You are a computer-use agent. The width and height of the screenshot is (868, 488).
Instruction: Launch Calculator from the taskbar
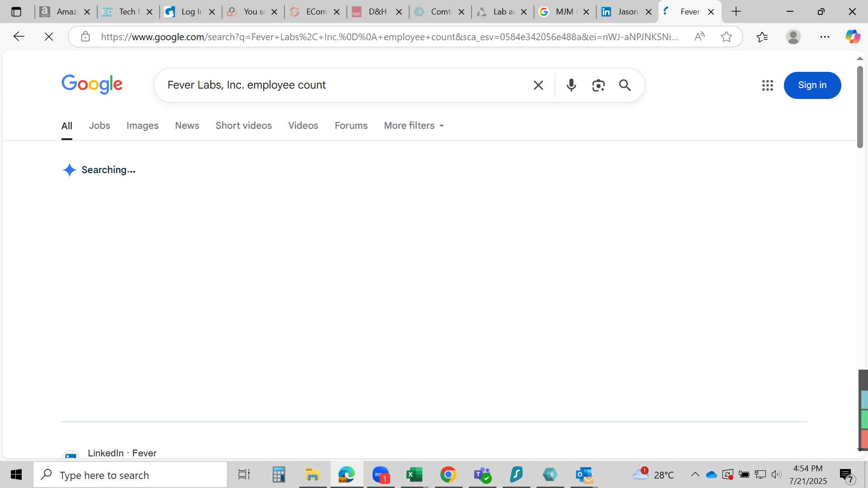(279, 474)
